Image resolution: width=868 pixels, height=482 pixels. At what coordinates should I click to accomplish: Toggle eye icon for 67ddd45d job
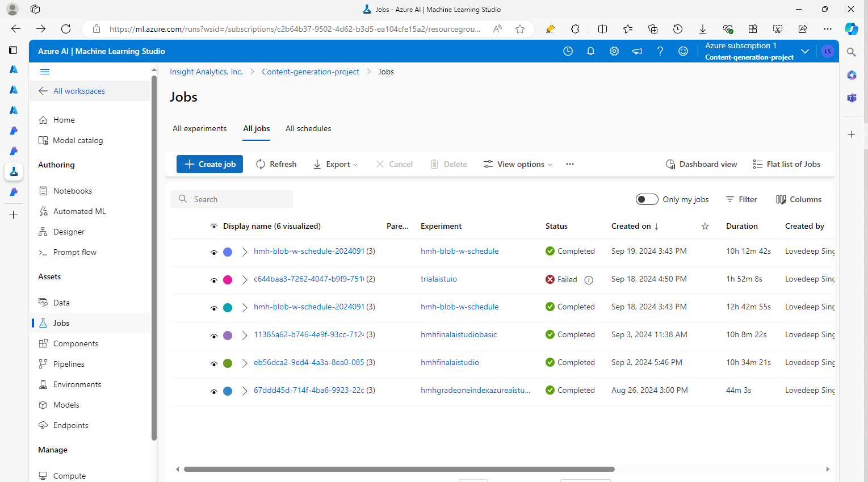(214, 392)
